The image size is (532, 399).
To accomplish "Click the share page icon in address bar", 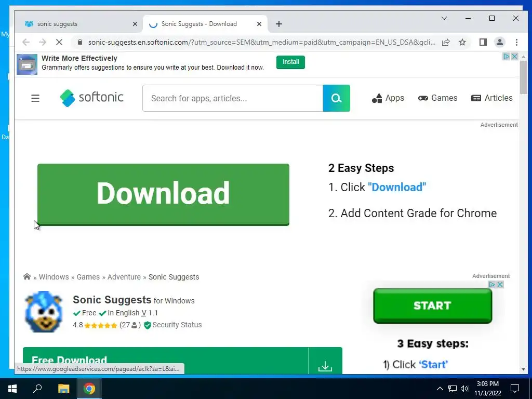I will [x=446, y=42].
